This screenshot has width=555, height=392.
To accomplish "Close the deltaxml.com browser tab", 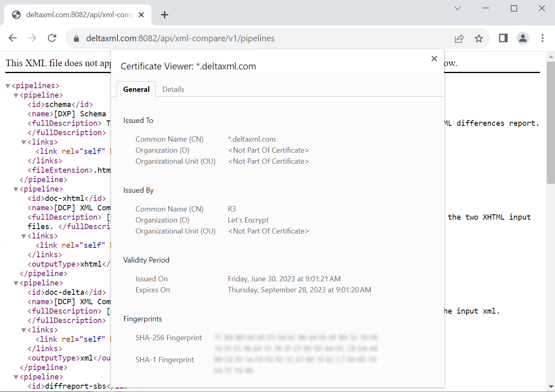I will [141, 15].
